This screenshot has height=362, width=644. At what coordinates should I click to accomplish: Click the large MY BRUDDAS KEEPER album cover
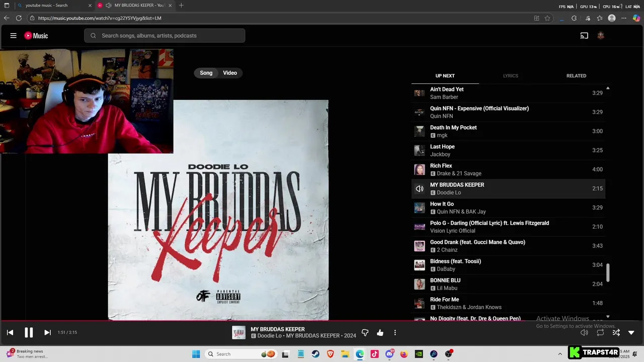tap(218, 210)
